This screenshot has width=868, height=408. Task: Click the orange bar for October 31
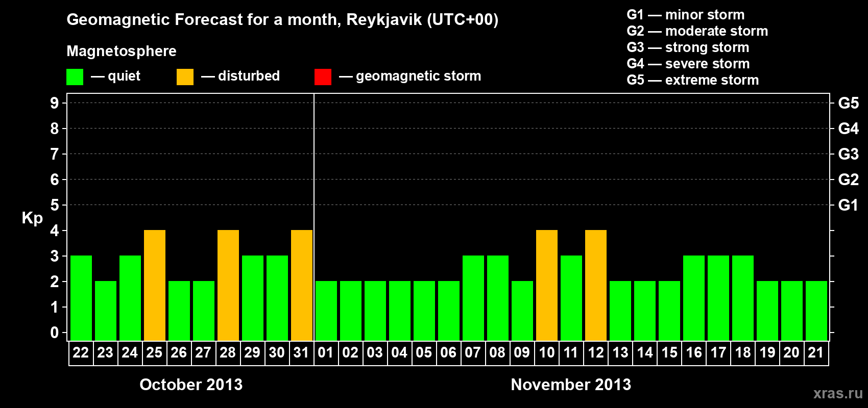[x=302, y=285]
